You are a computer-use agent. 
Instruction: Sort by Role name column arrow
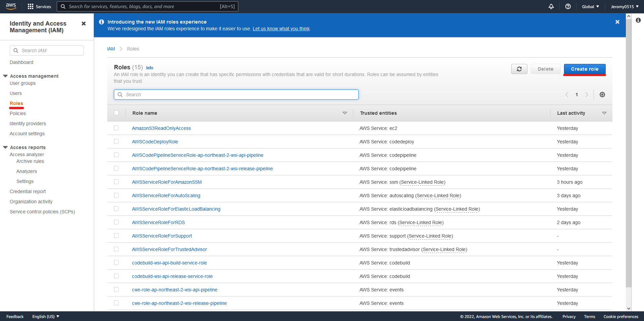(345, 113)
